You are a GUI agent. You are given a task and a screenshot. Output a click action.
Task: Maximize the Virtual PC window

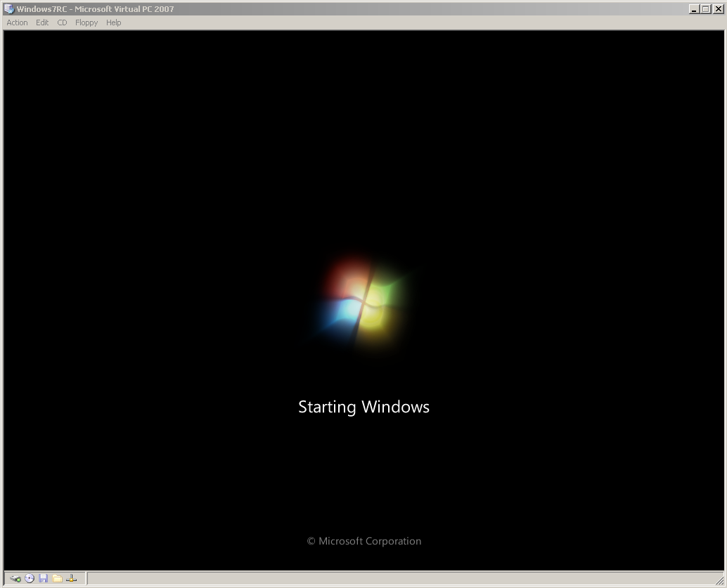click(x=706, y=9)
